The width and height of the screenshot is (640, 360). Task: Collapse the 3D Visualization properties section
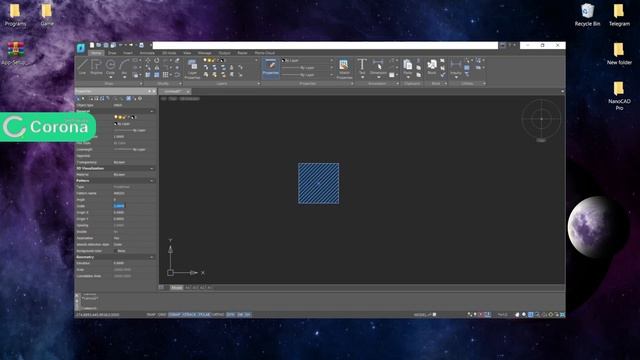tap(152, 169)
